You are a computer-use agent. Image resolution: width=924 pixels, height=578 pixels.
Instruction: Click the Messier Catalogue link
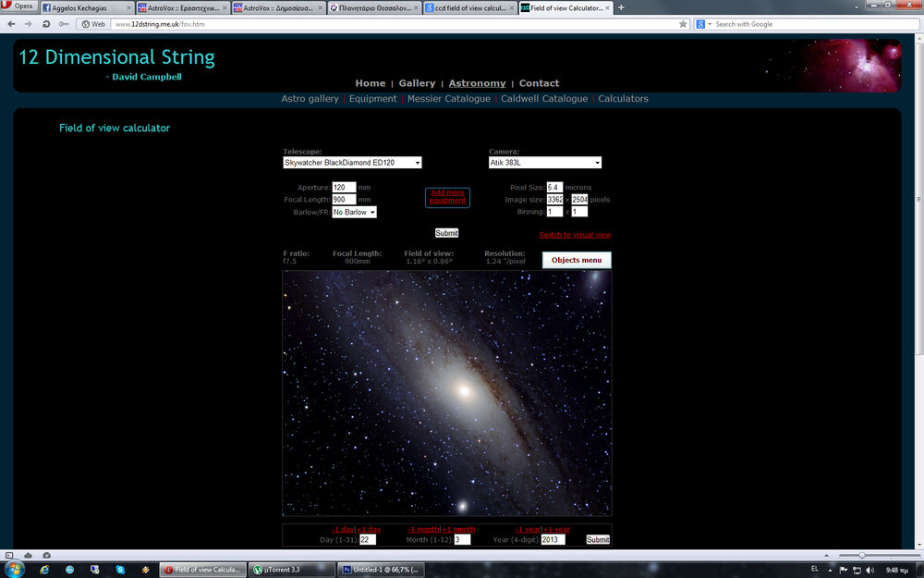tap(448, 99)
